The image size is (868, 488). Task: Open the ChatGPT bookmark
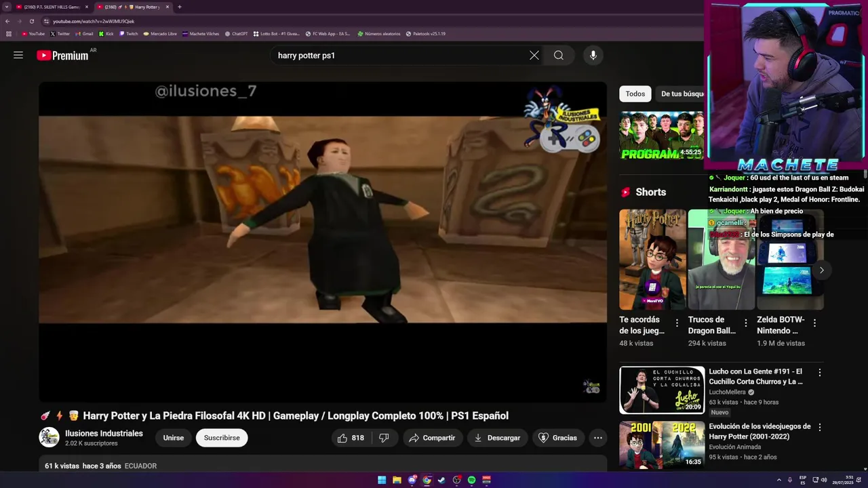click(x=237, y=34)
